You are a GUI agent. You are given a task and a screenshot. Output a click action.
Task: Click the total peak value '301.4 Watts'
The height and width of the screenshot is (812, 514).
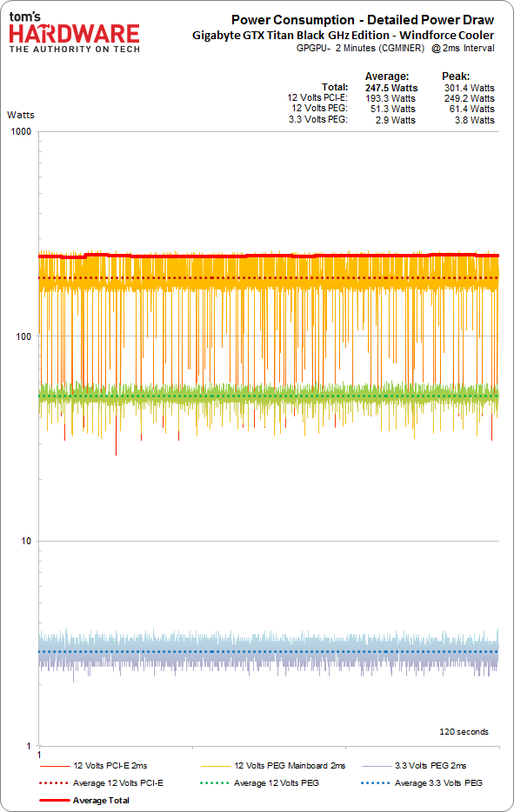click(469, 88)
